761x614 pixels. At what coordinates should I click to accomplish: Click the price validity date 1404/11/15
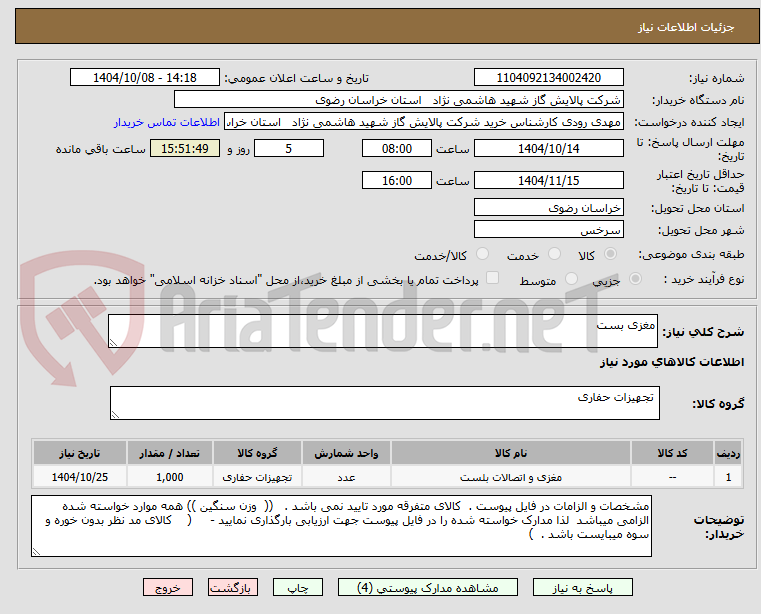coord(548,181)
